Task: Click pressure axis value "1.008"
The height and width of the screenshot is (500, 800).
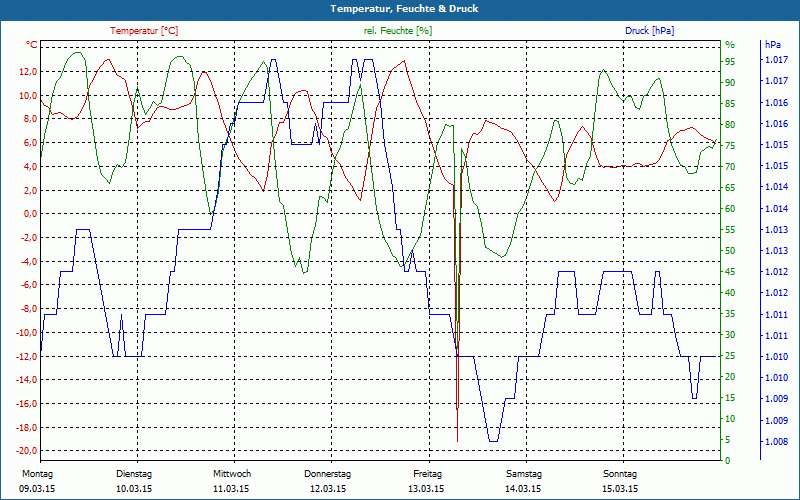Action: (x=776, y=442)
